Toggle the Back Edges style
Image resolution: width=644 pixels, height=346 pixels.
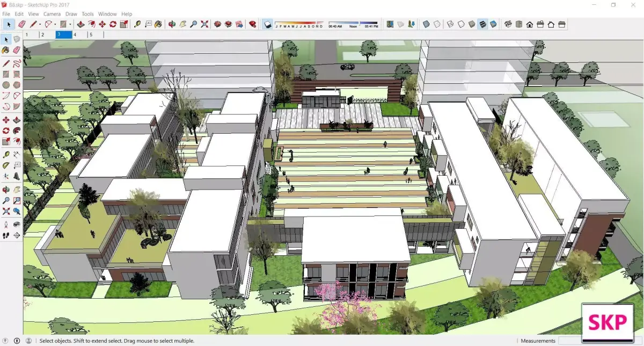pos(437,24)
